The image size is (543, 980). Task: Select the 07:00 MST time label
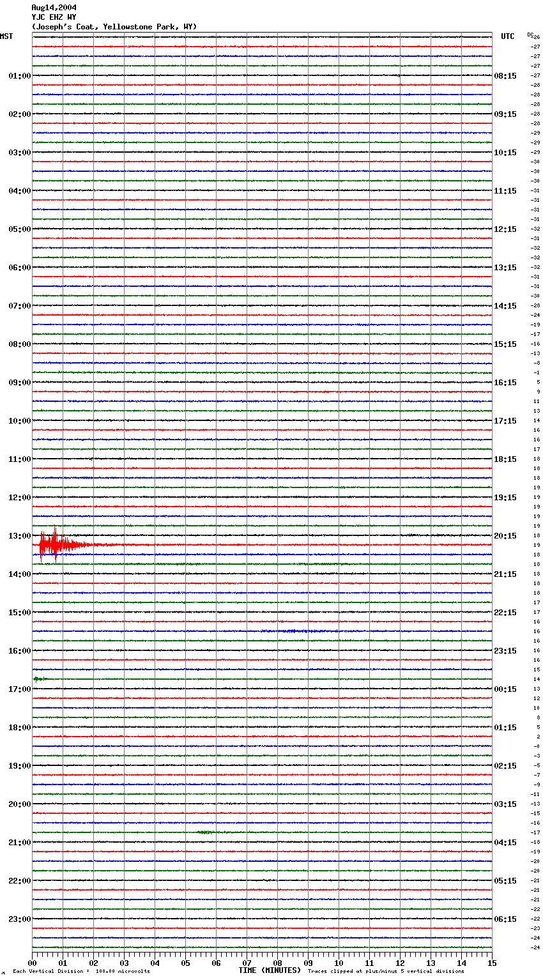(x=20, y=306)
